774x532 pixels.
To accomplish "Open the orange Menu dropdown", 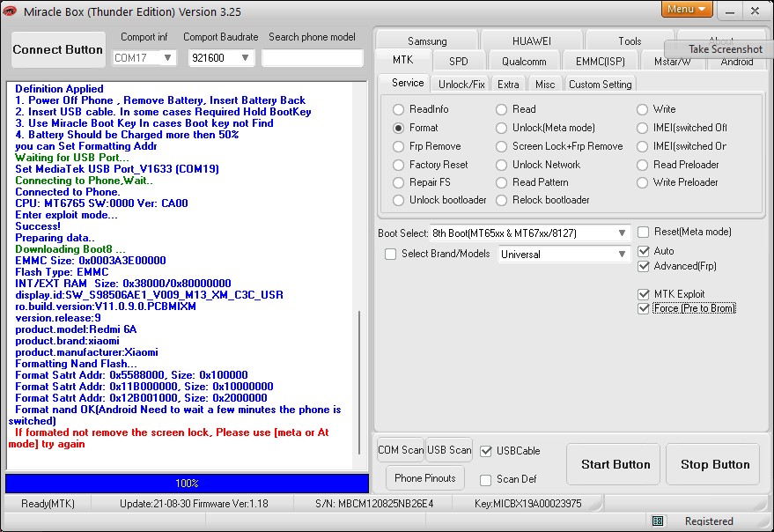I will click(x=686, y=10).
